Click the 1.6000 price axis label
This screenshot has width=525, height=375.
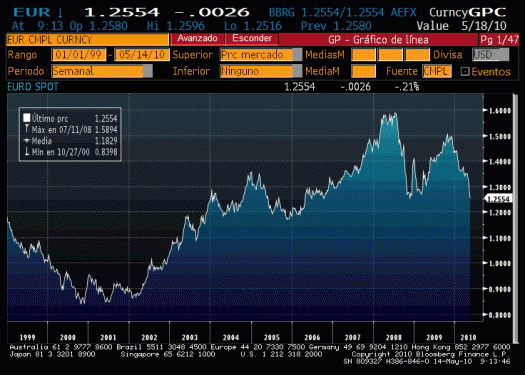500,111
